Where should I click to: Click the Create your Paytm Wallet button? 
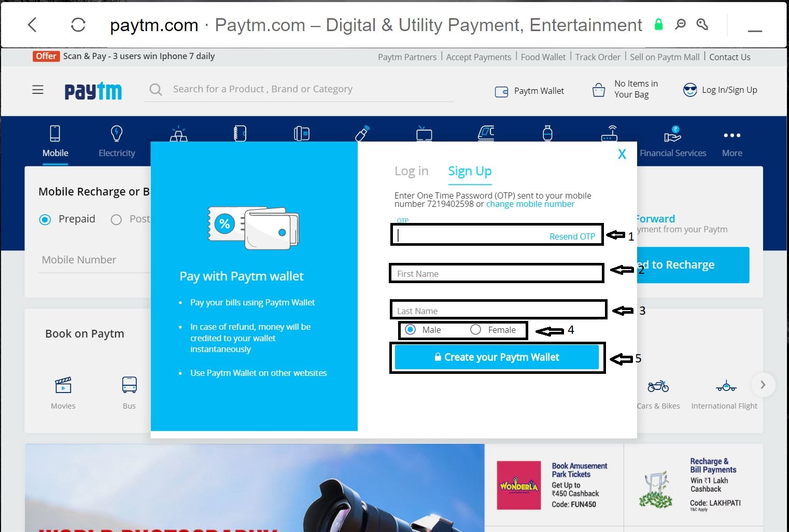tap(497, 357)
